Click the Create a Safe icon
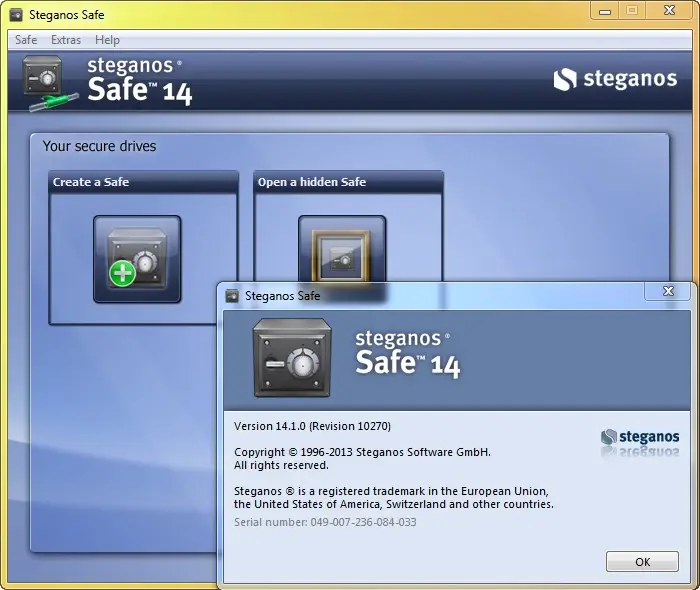700x590 pixels. pyautogui.click(x=137, y=259)
